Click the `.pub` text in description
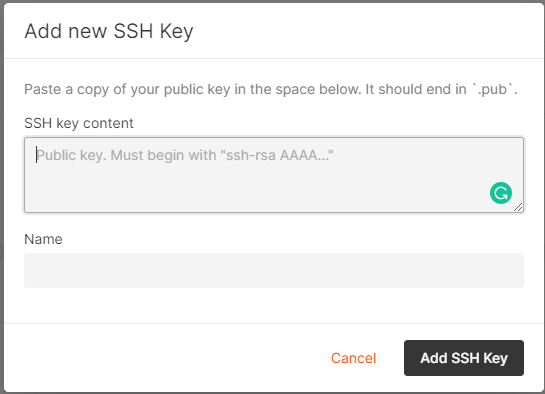The image size is (545, 394). click(494, 89)
